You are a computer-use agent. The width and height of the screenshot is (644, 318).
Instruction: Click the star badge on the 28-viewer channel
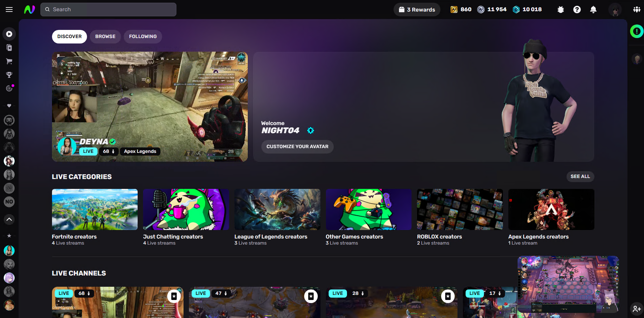pyautogui.click(x=448, y=296)
